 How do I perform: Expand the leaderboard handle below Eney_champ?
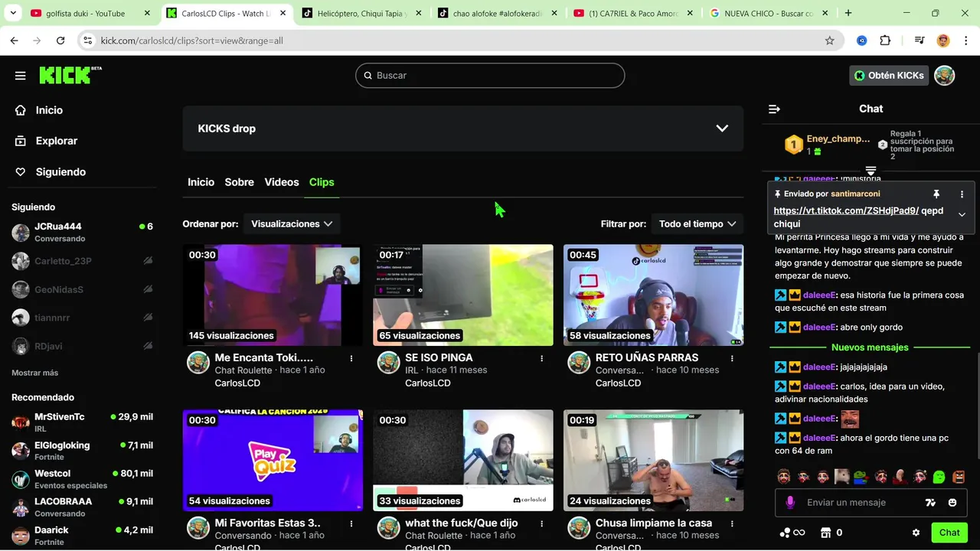(x=871, y=170)
